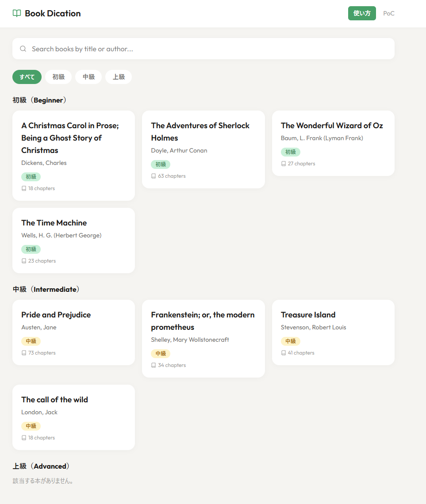
Task: Click the chapters icon beside 27 chapters
Action: coord(284,164)
